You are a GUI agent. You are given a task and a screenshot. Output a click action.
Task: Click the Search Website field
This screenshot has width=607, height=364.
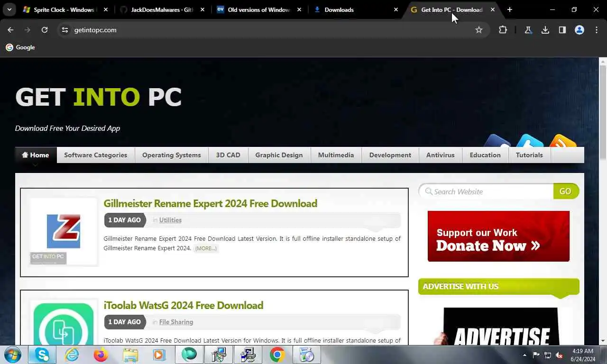pyautogui.click(x=486, y=191)
